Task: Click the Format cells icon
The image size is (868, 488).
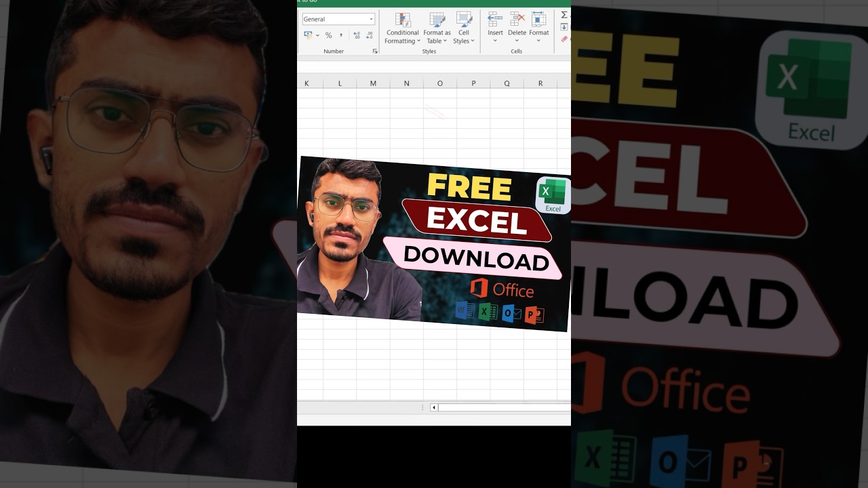Action: click(x=539, y=20)
